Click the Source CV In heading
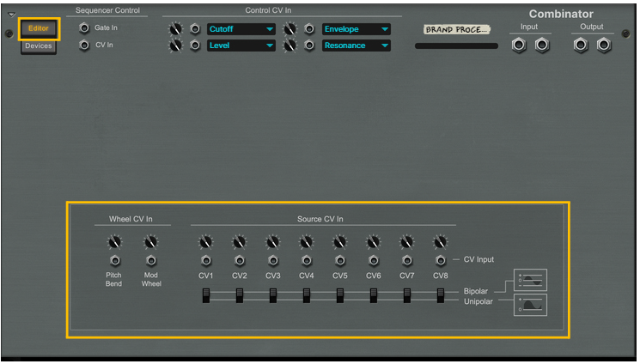Viewport: 640px width, 364px height. tap(320, 219)
